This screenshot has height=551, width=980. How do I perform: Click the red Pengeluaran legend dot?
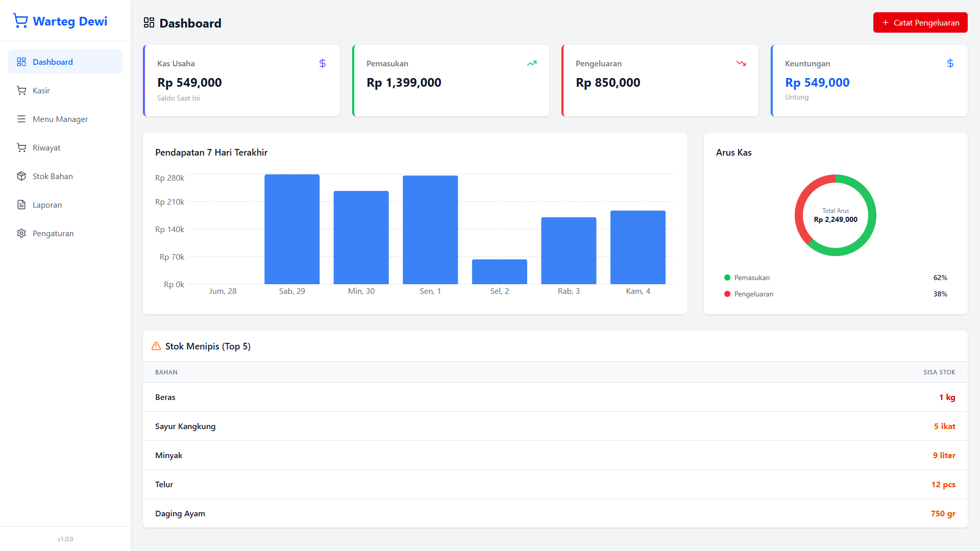727,294
